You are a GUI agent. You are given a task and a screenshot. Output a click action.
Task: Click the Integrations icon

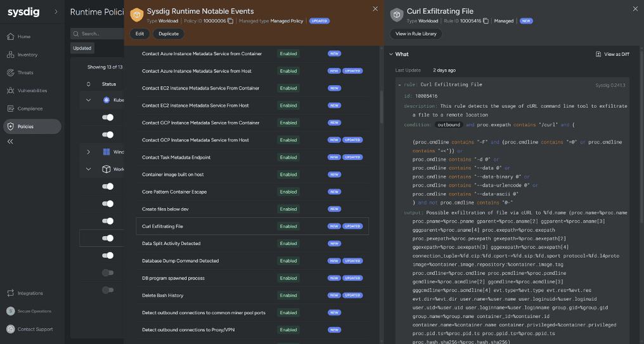click(11, 293)
